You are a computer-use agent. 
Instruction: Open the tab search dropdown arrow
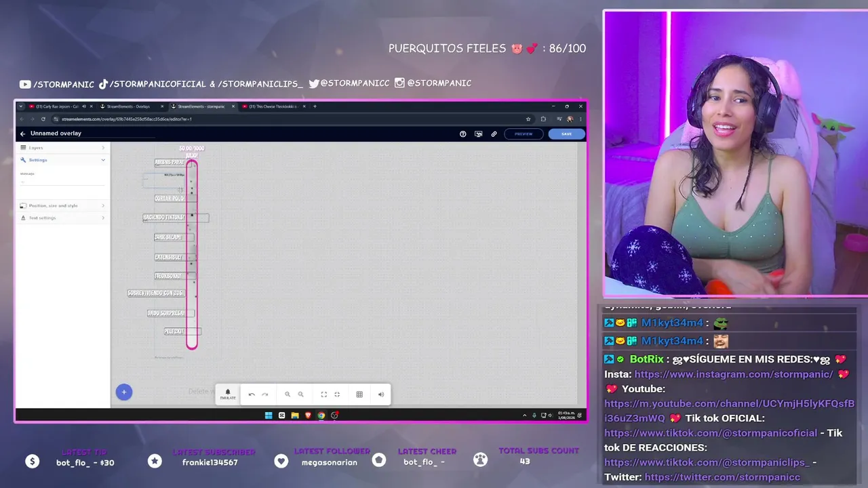point(21,106)
